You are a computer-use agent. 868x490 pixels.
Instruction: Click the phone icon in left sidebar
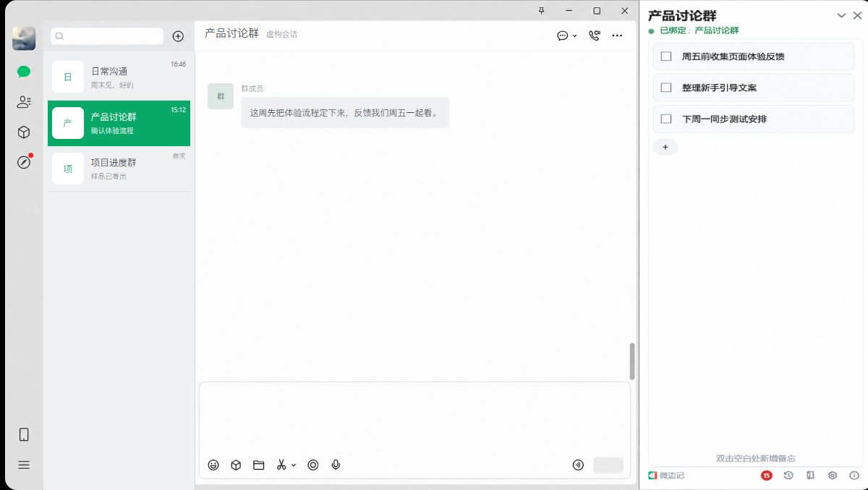24,434
